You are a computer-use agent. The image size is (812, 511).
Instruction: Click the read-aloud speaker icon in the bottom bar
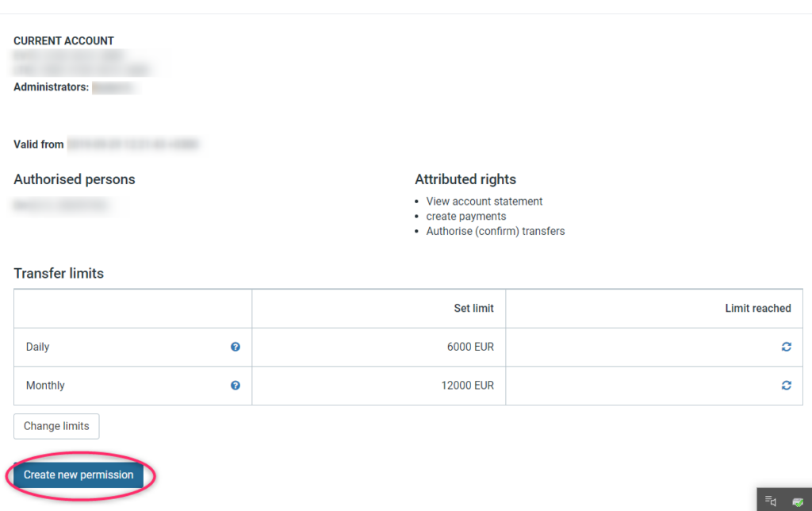click(771, 501)
